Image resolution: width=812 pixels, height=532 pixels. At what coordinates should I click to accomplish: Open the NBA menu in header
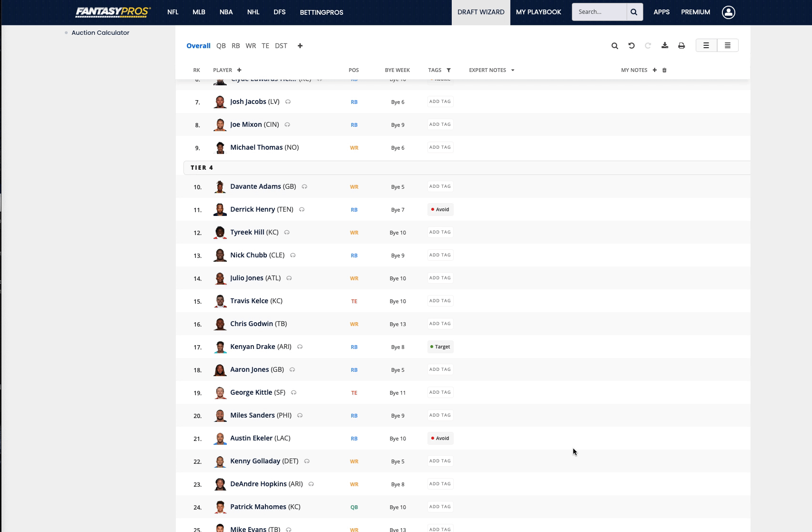226,12
